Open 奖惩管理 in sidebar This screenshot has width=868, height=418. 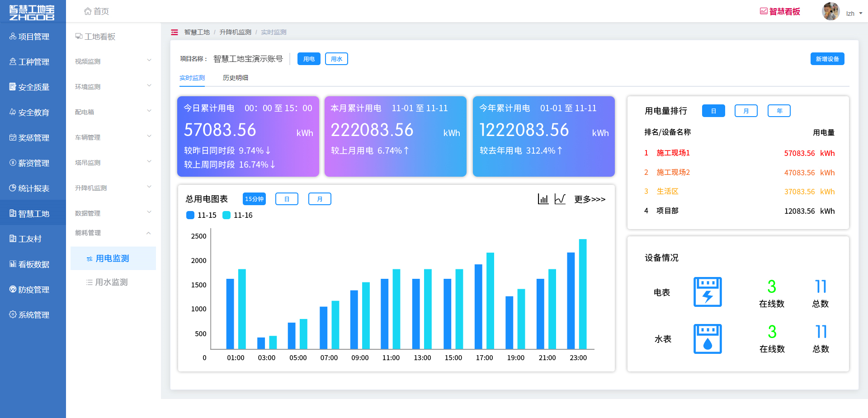pyautogui.click(x=33, y=138)
